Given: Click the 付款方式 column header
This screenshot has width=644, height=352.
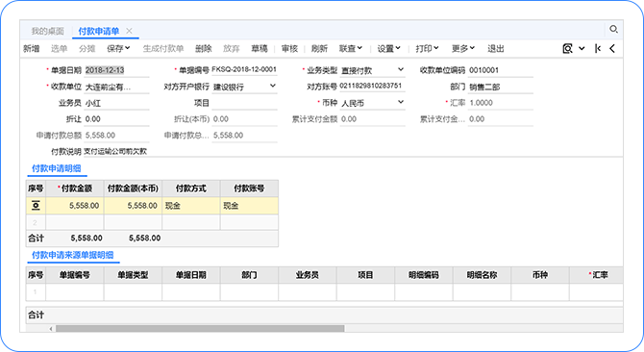Looking at the screenshot, I should pos(191,189).
